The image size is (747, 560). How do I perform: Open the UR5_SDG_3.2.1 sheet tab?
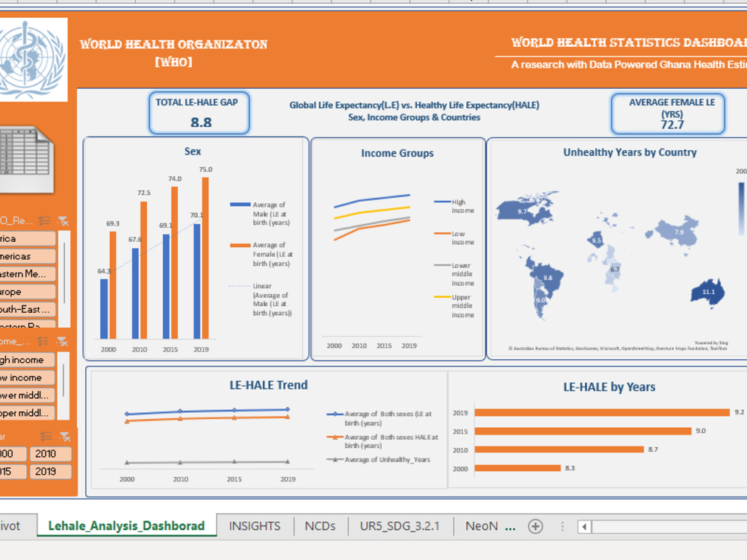[x=400, y=526]
